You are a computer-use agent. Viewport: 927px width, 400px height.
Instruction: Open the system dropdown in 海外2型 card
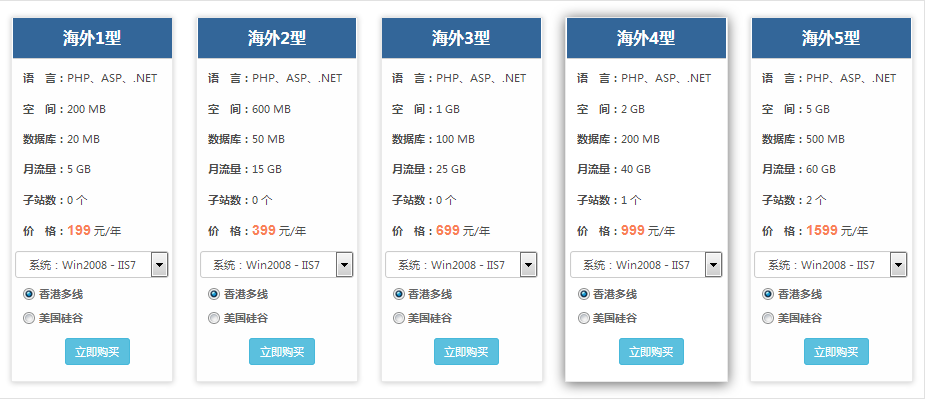[x=277, y=265]
